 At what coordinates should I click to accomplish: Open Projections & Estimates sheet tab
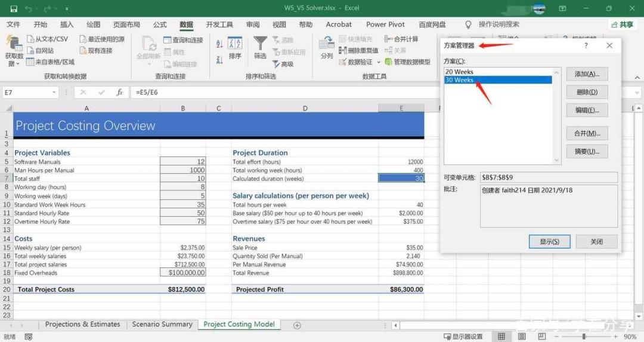click(x=82, y=324)
